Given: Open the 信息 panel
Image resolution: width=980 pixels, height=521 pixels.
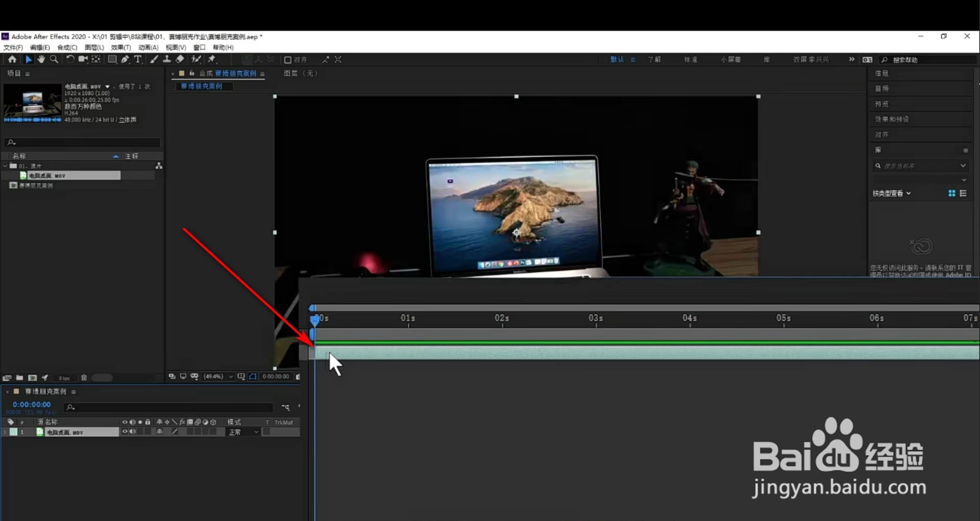Looking at the screenshot, I should [881, 73].
